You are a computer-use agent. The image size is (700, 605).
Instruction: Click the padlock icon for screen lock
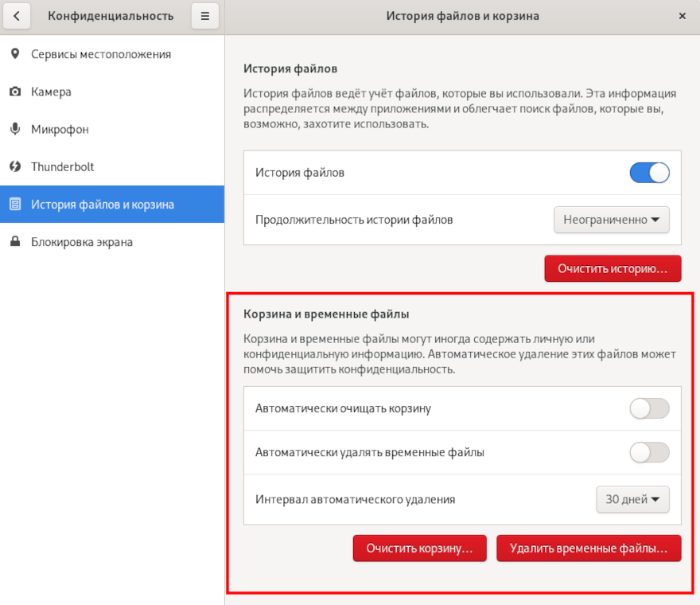click(x=15, y=242)
